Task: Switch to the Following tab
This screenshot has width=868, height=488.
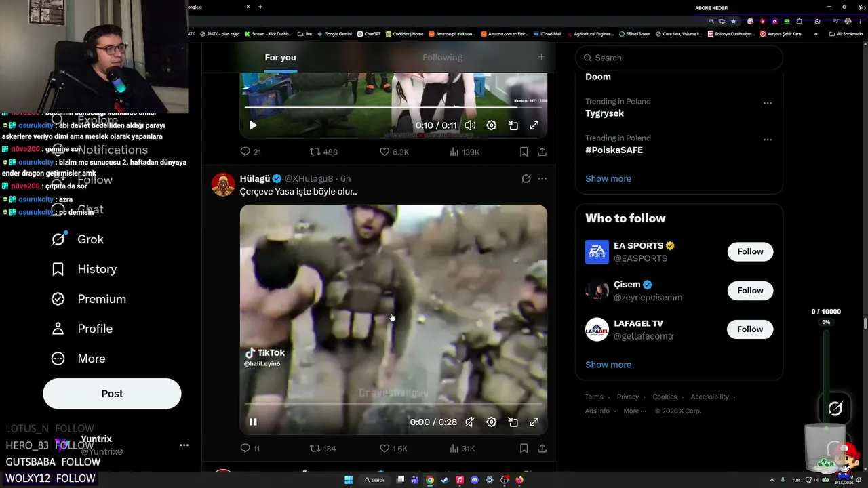Action: tap(442, 58)
